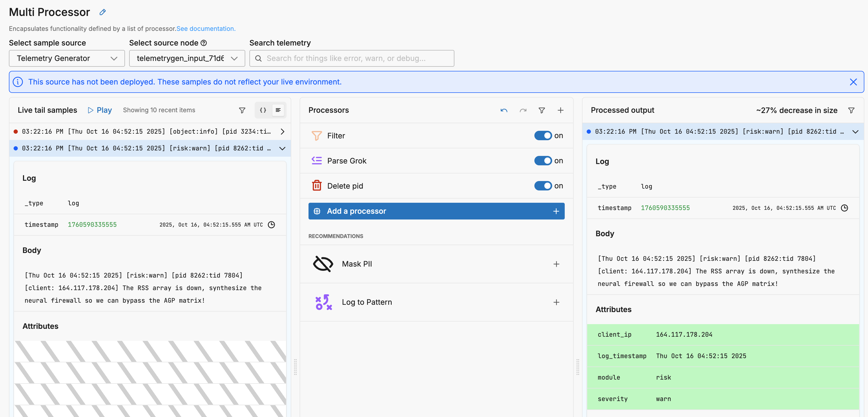Viewport: 868px width, 417px height.
Task: Click the pencil icon next to Multi Processor
Action: pos(103,13)
